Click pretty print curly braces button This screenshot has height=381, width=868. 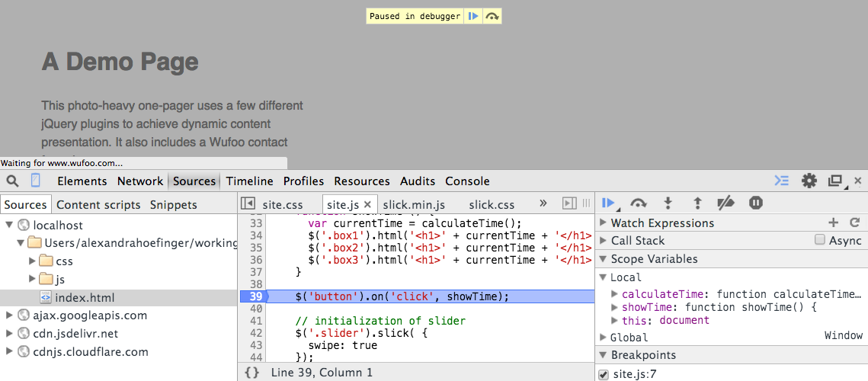click(x=252, y=373)
